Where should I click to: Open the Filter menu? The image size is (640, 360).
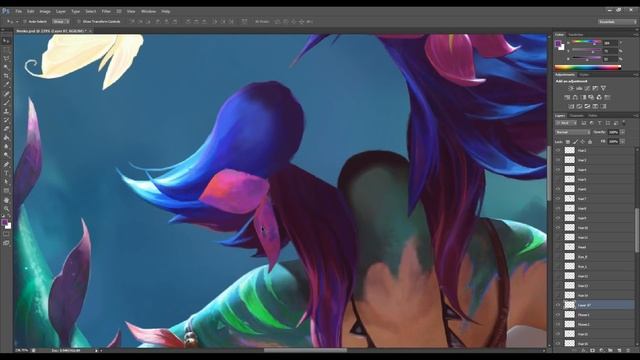(106, 11)
